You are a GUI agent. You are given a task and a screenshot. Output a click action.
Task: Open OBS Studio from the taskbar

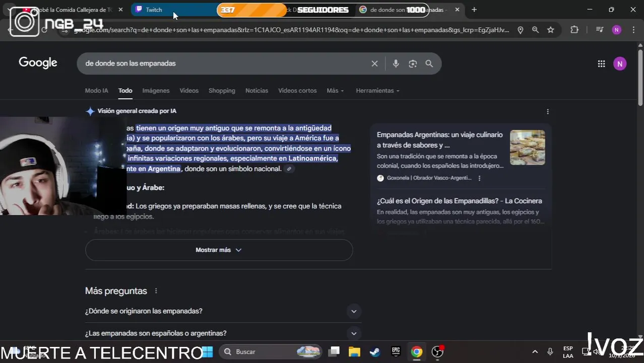(437, 351)
